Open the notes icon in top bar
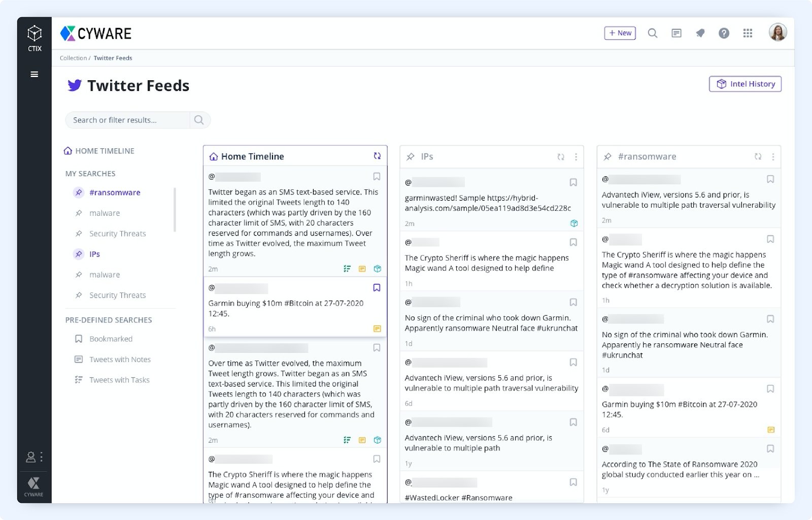The height and width of the screenshot is (520, 812). click(676, 34)
